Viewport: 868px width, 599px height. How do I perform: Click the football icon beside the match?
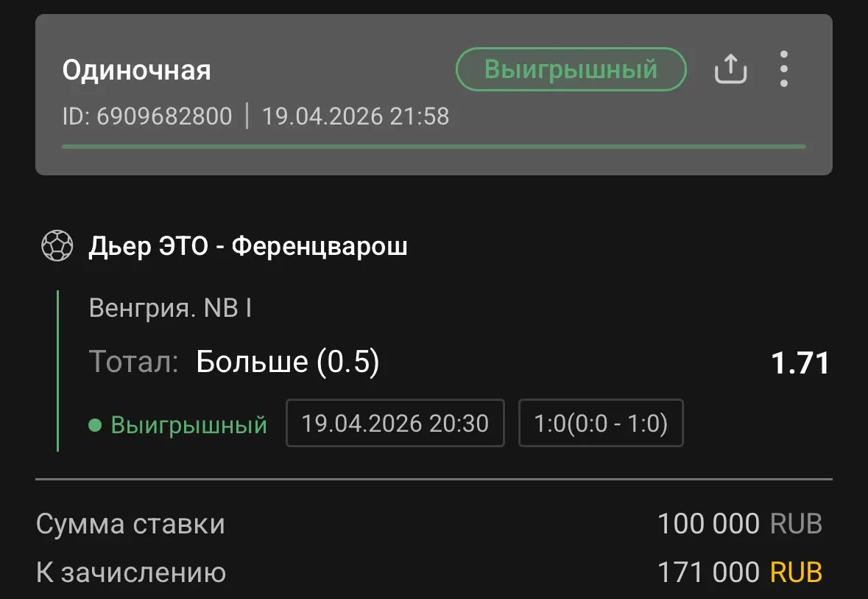pyautogui.click(x=57, y=247)
